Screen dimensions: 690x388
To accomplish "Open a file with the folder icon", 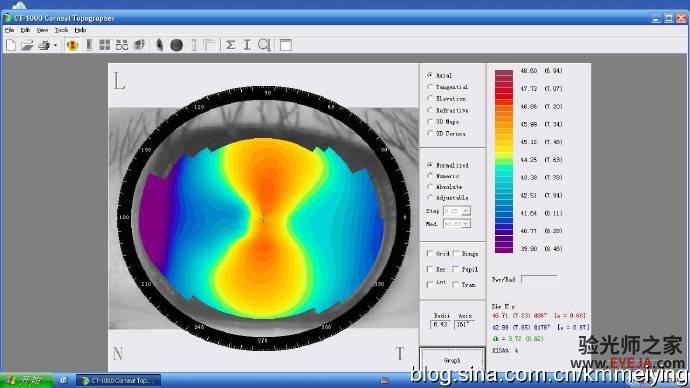I will [x=27, y=45].
